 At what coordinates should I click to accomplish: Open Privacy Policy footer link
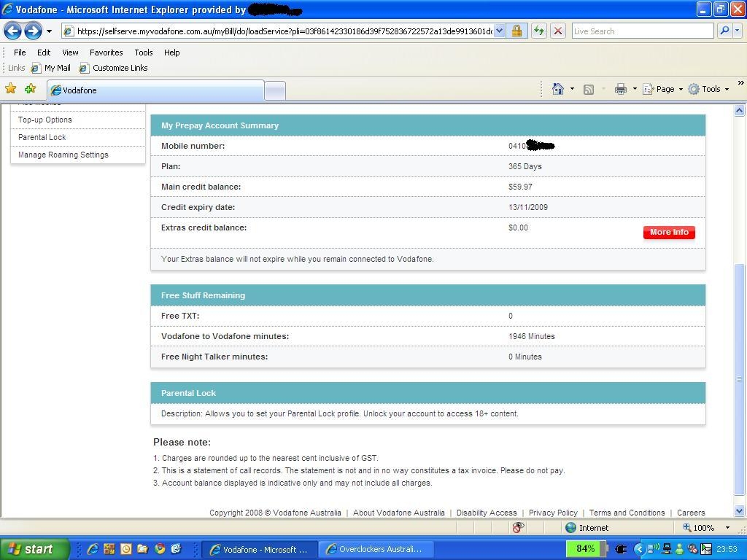coord(553,513)
